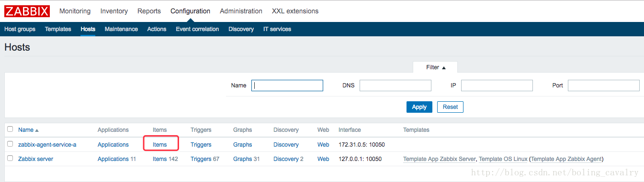Image resolution: width=644 pixels, height=182 pixels.
Task: Open host zabbix-agent-service-a
Action: (x=47, y=145)
